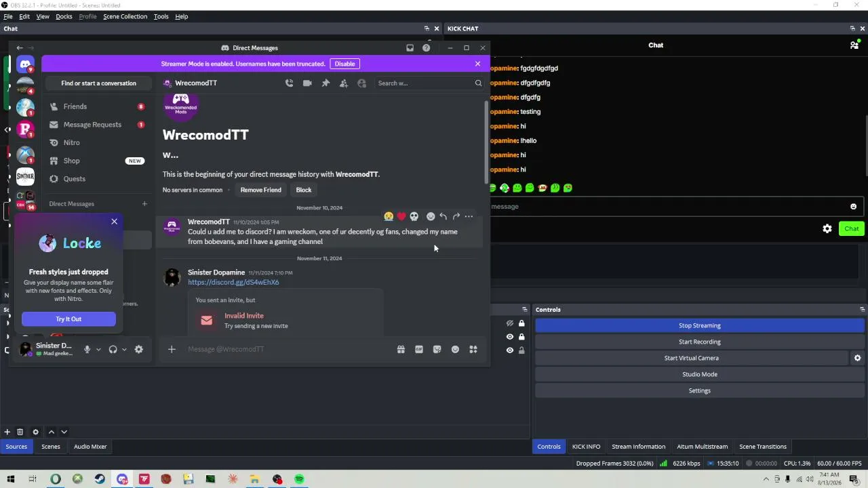Open the Scene Collection menu
This screenshot has width=868, height=488.
click(x=125, y=16)
